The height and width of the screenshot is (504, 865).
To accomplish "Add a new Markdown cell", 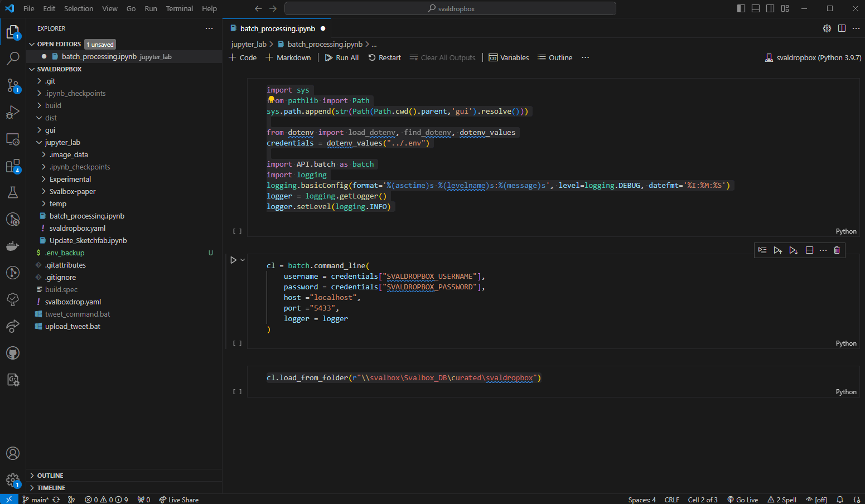I will pyautogui.click(x=288, y=57).
